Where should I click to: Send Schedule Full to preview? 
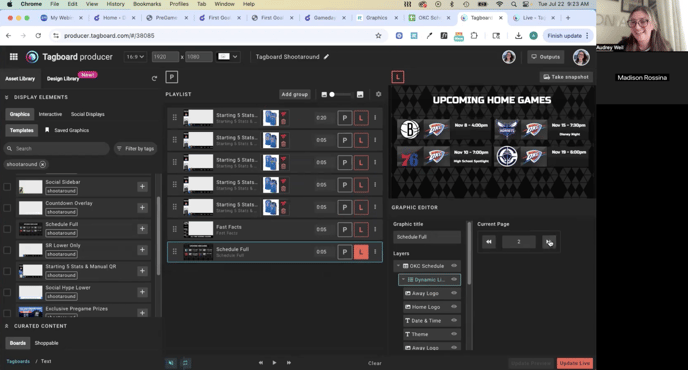(344, 251)
